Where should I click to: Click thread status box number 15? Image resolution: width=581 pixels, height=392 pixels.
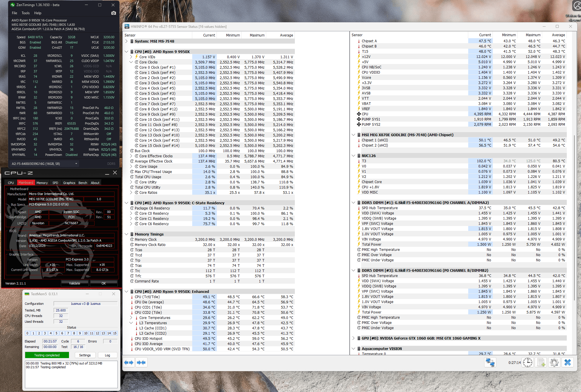click(115, 333)
